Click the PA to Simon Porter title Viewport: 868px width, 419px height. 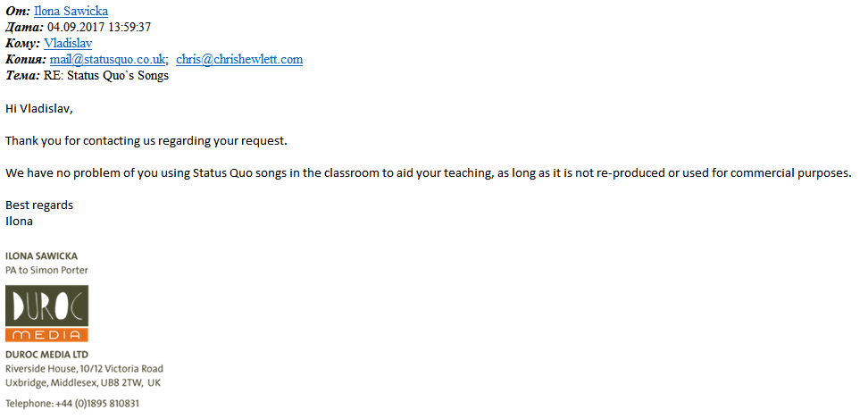click(47, 271)
